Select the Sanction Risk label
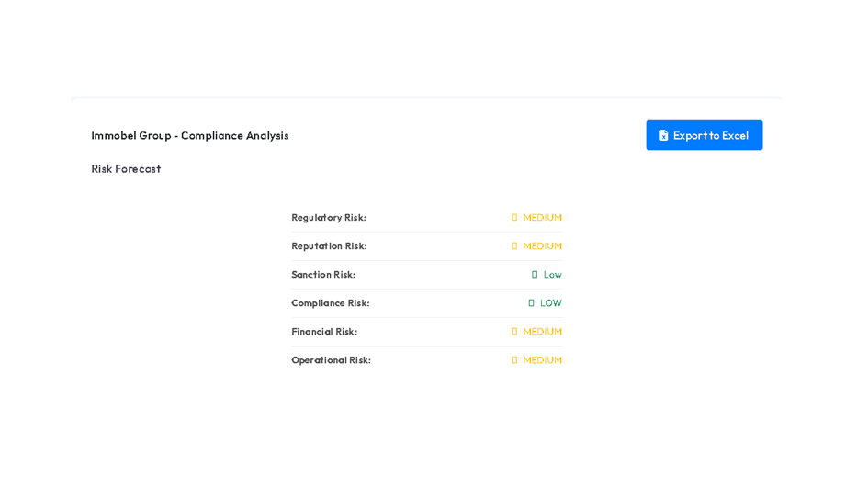 tap(323, 275)
